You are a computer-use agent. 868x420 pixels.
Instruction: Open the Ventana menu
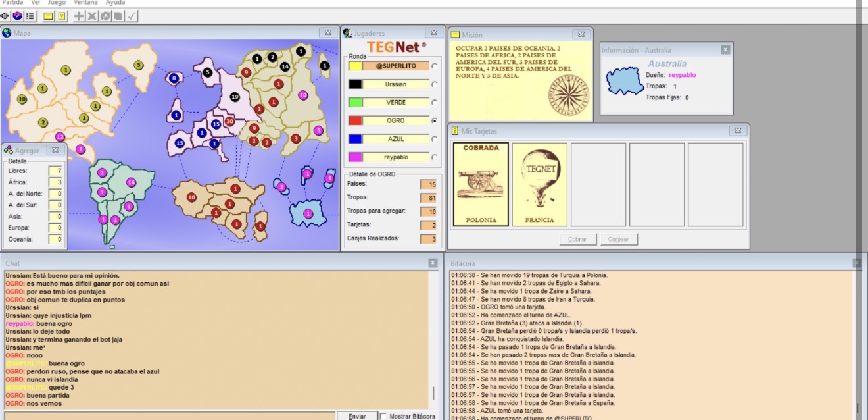click(x=85, y=3)
